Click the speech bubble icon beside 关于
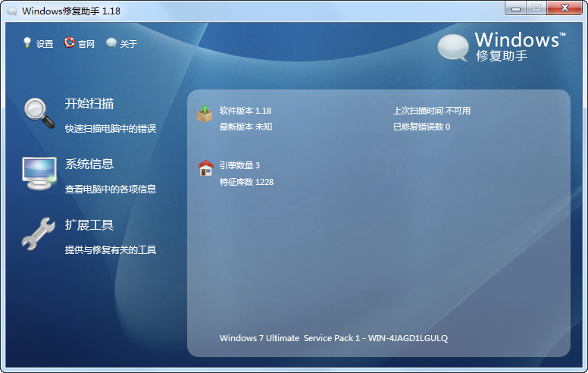The image size is (588, 373). point(111,42)
